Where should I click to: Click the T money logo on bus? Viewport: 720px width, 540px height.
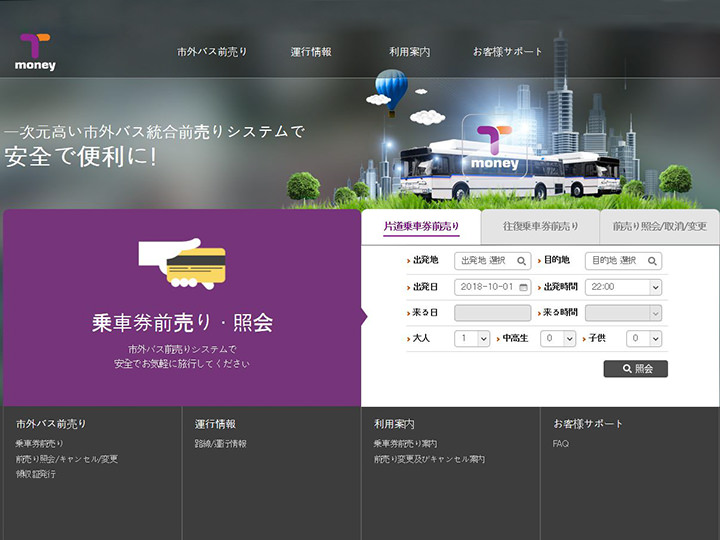[x=494, y=146]
